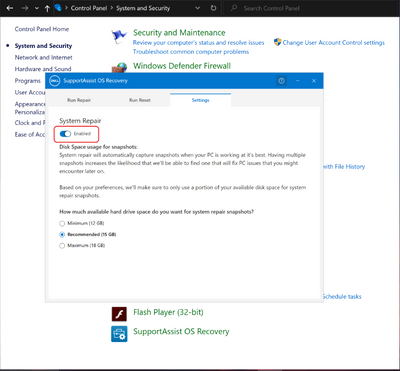Switch to the Run Reset tab

pos(140,100)
